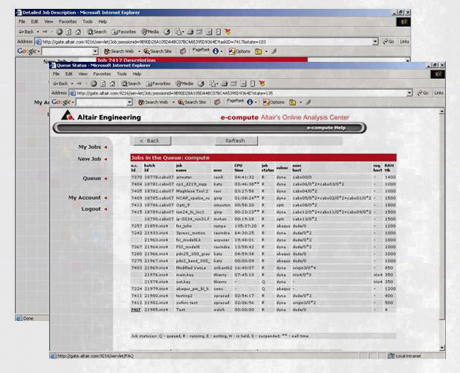This screenshot has width=460, height=373.
Task: Click Logout in the left sidebar
Action: (x=91, y=209)
